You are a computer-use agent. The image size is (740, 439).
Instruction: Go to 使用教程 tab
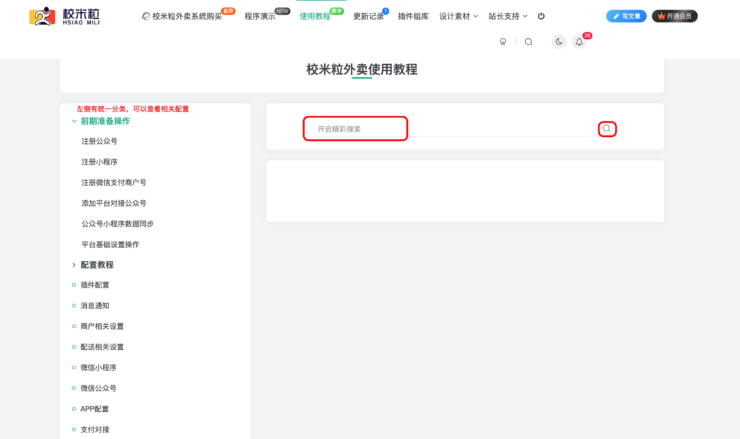click(315, 16)
